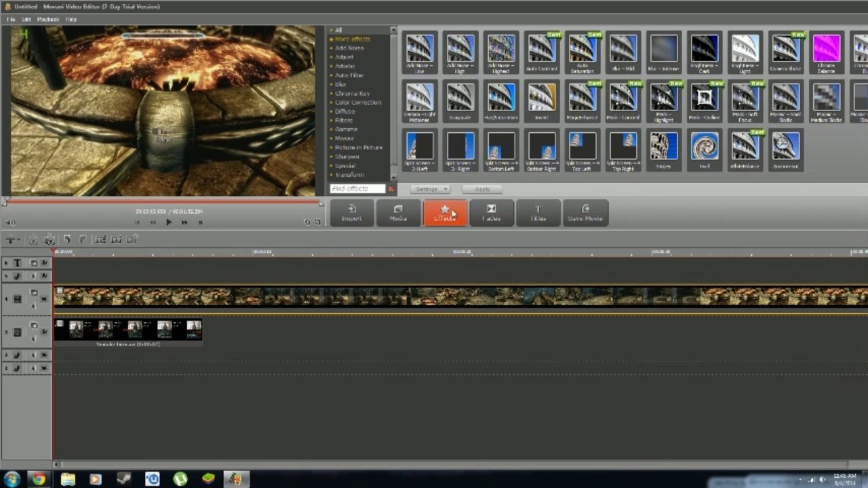Switch to the Fades tab
This screenshot has width=868, height=488.
(492, 213)
